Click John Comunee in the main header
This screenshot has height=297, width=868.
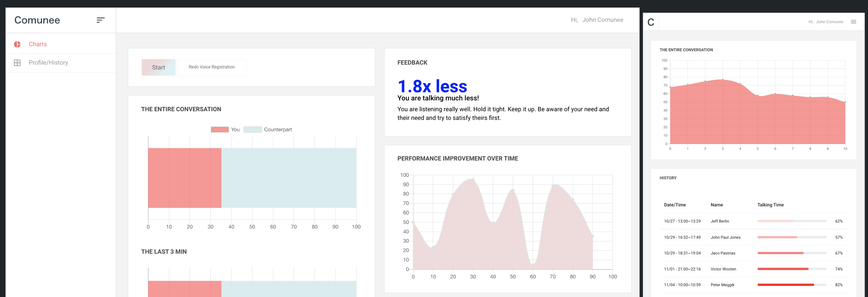pyautogui.click(x=602, y=20)
